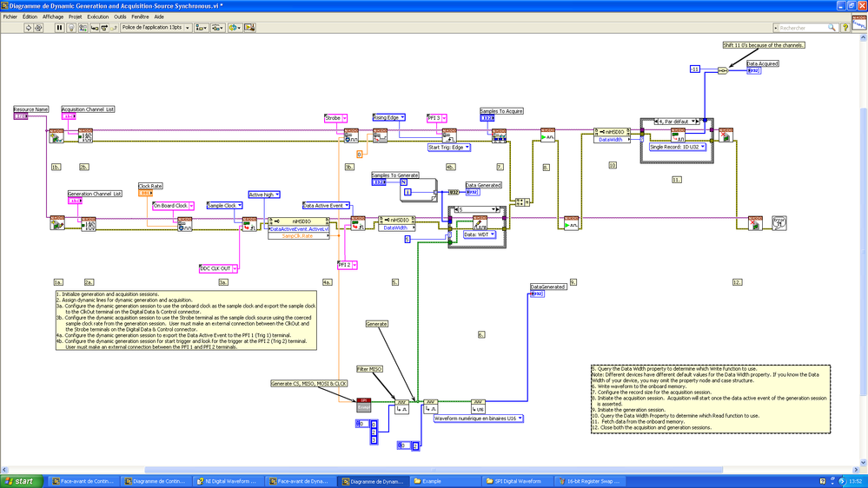868x488 pixels.
Task: Click the Step Into toolbar icon
Action: [x=94, y=28]
